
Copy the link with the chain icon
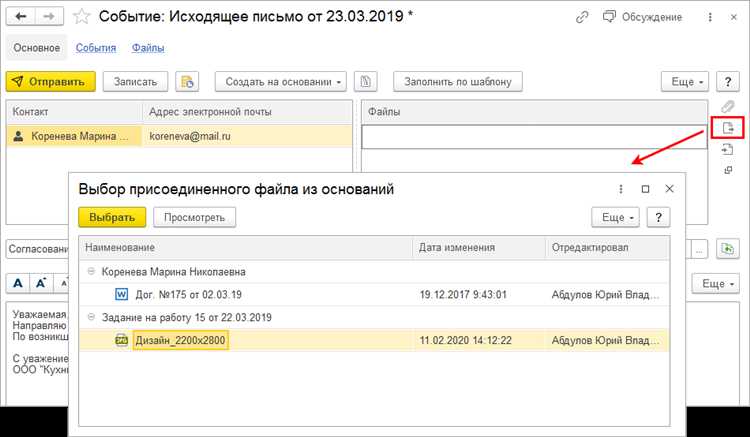(x=582, y=17)
